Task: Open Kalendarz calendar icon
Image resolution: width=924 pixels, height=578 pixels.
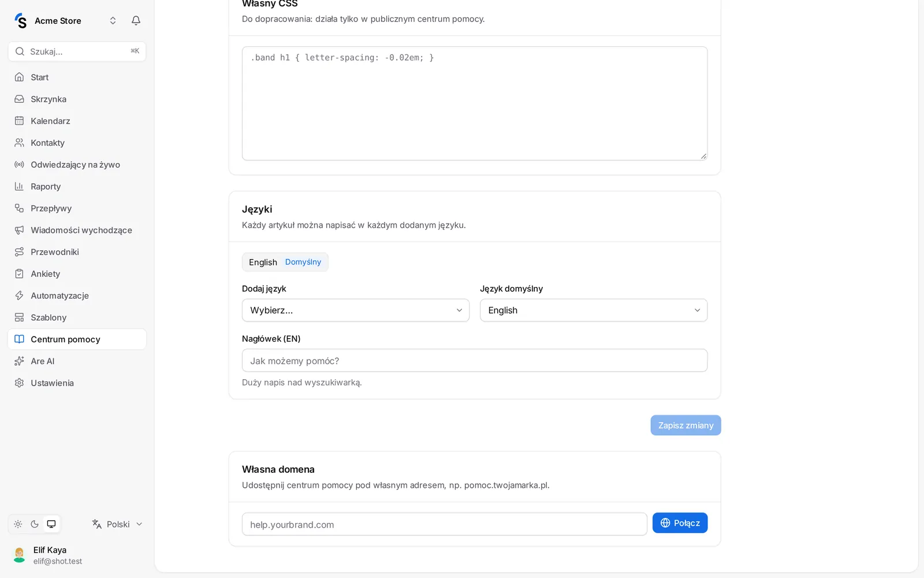Action: pos(19,121)
